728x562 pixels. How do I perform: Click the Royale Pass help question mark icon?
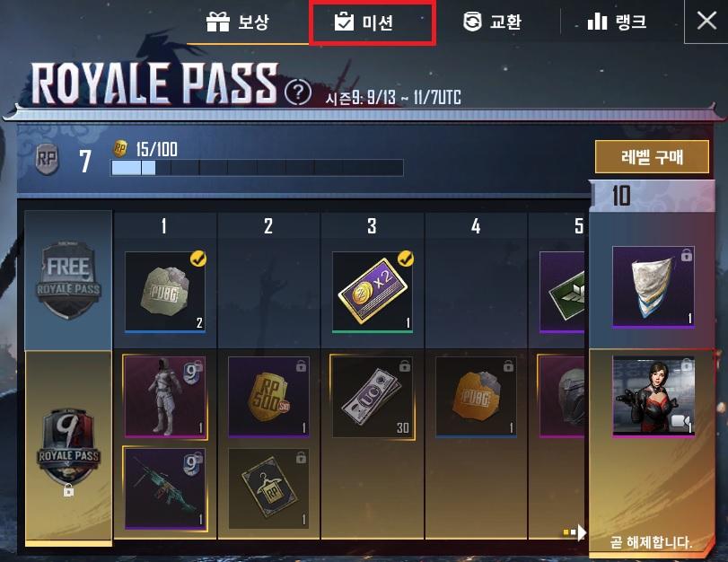[298, 92]
